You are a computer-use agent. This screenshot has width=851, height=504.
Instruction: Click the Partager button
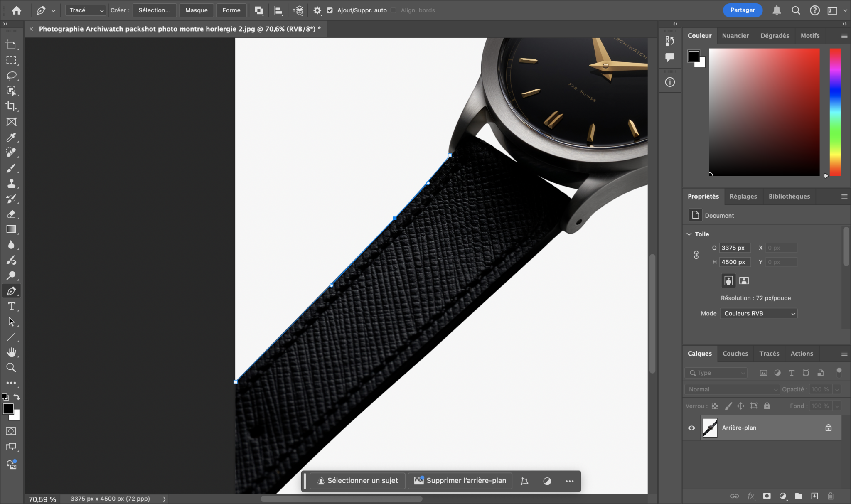point(743,10)
